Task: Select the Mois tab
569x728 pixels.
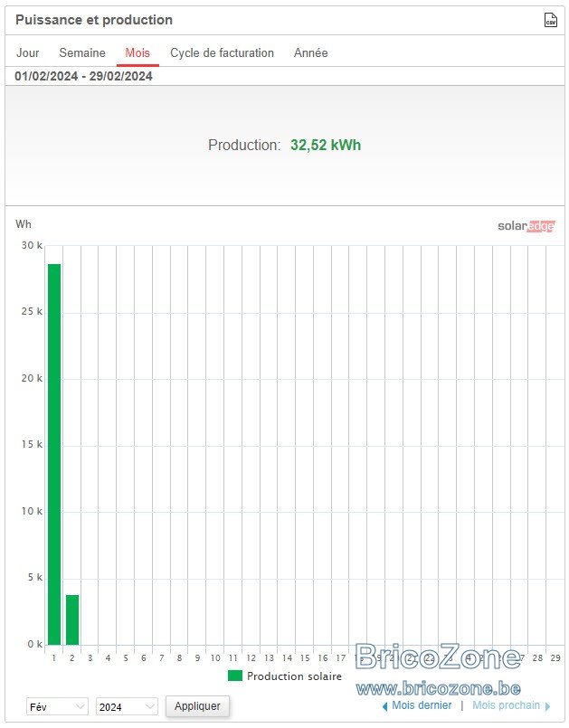Action: [138, 53]
